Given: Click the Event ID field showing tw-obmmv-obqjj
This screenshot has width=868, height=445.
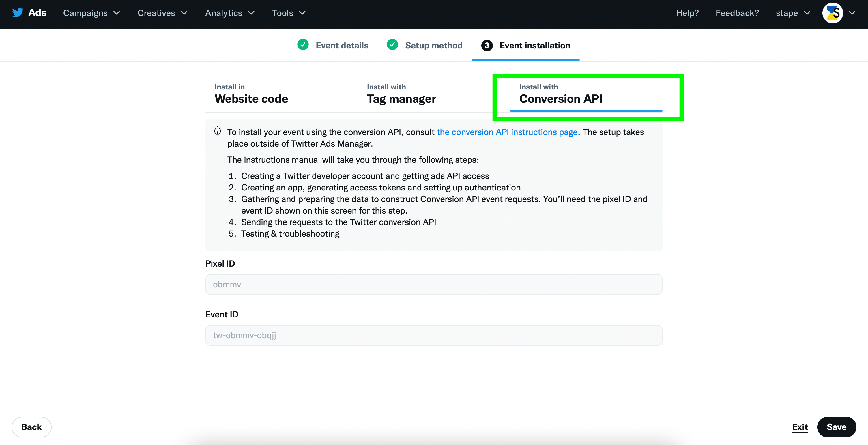Looking at the screenshot, I should coord(434,335).
